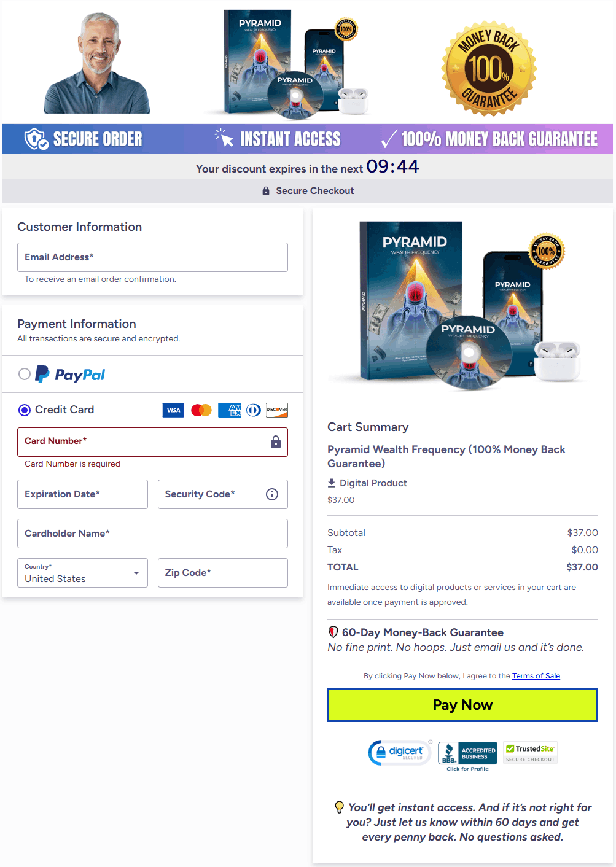Click the DigiCert Secured badge
Viewport: 616px width, 867px height.
[x=400, y=752]
